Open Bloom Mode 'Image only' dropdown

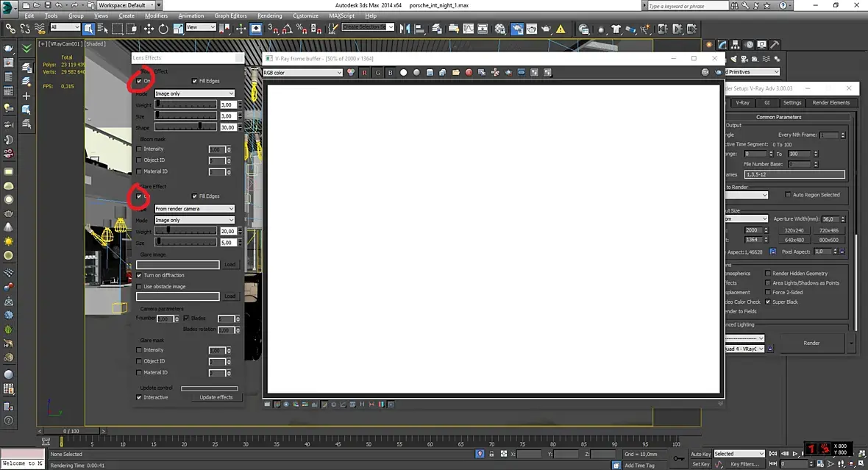coord(194,93)
